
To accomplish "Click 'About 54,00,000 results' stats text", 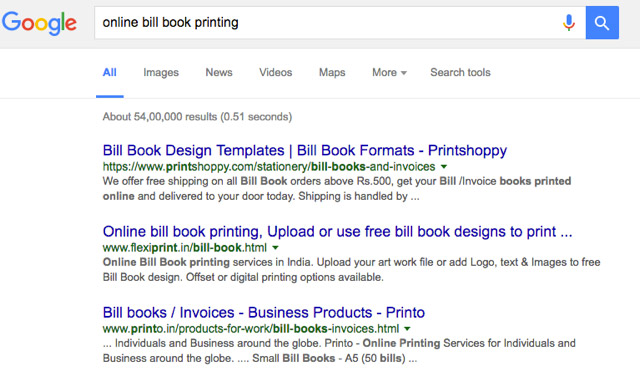I will point(197,117).
